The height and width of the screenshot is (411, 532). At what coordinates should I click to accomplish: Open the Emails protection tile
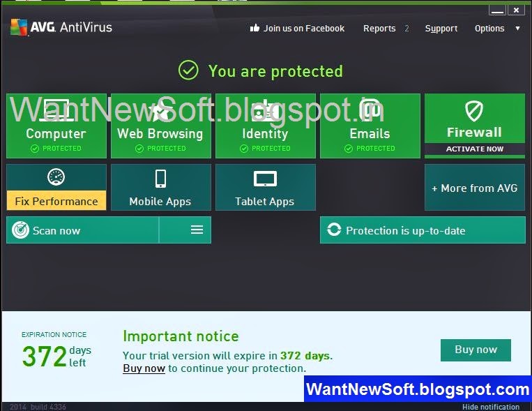pos(370,126)
